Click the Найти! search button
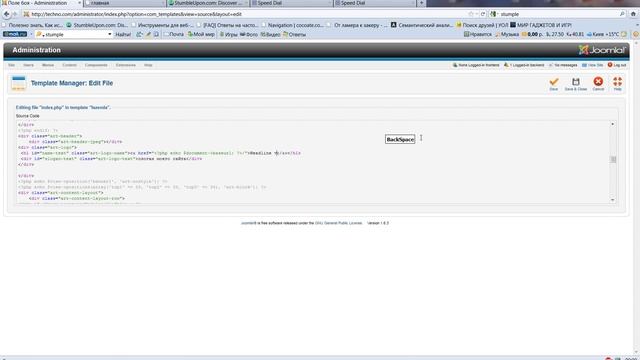The image size is (640, 360). pos(123,34)
